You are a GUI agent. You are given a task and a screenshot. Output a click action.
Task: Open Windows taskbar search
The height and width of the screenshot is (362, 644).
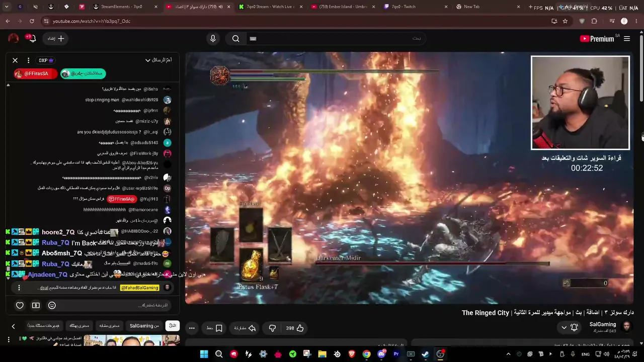tap(219, 354)
